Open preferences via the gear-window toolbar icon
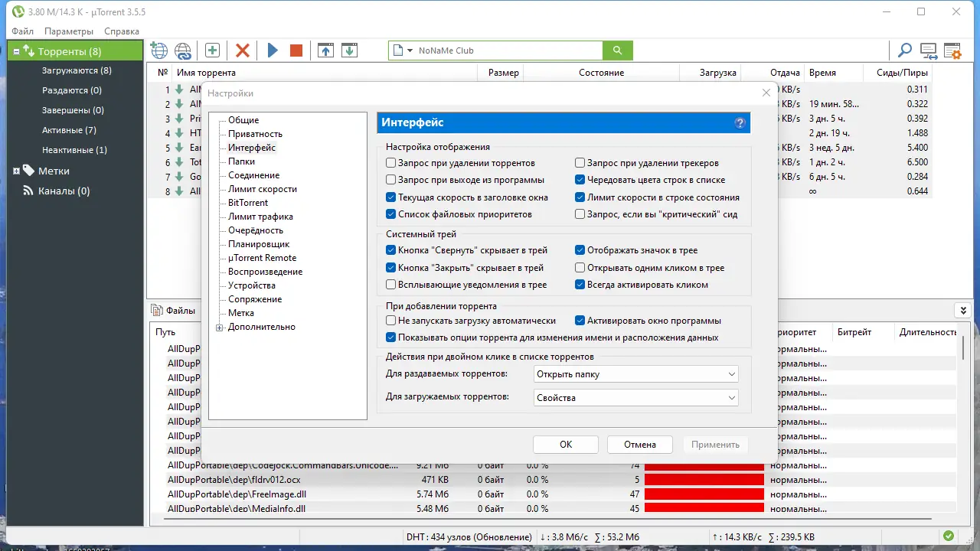This screenshot has width=980, height=551. point(952,51)
